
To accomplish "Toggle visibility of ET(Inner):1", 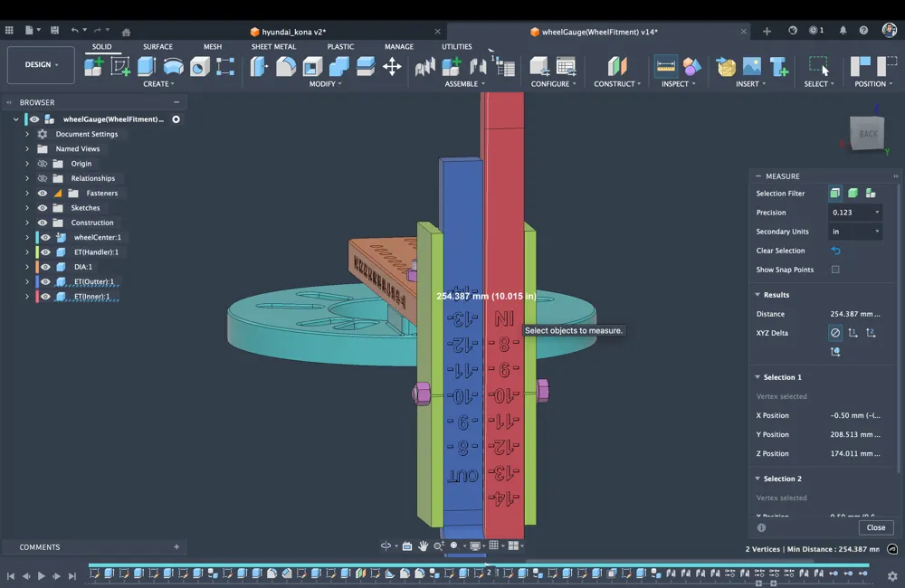I will (45, 297).
